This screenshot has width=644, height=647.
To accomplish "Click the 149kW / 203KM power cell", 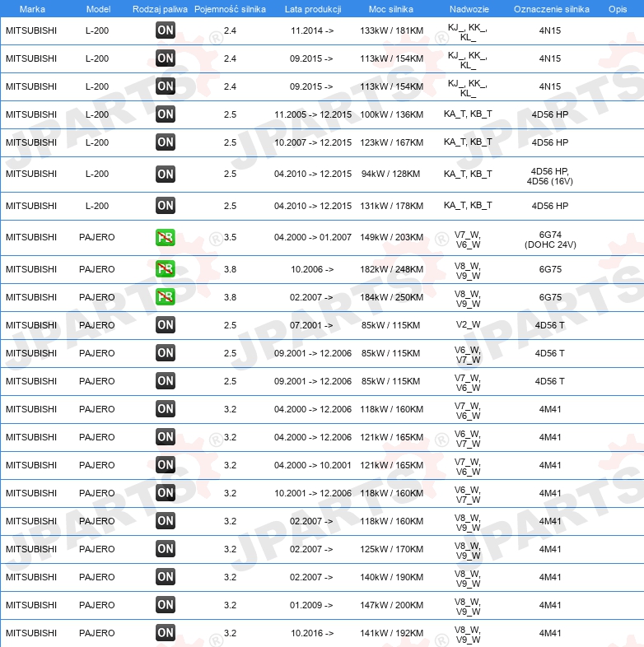I will point(391,238).
